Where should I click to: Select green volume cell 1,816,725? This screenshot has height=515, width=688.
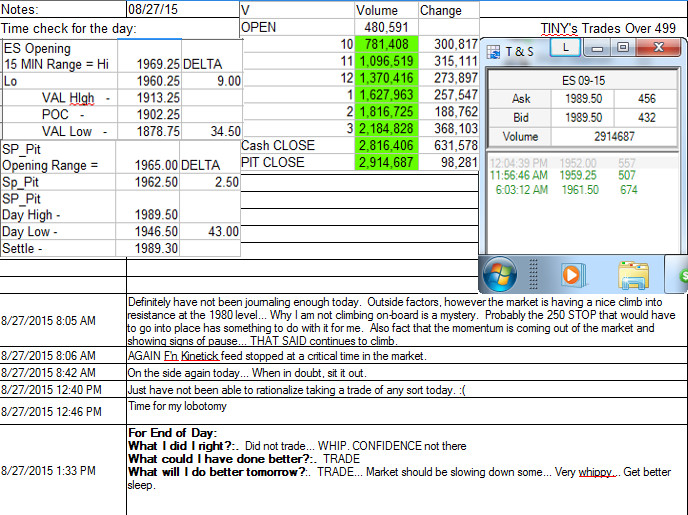point(386,112)
